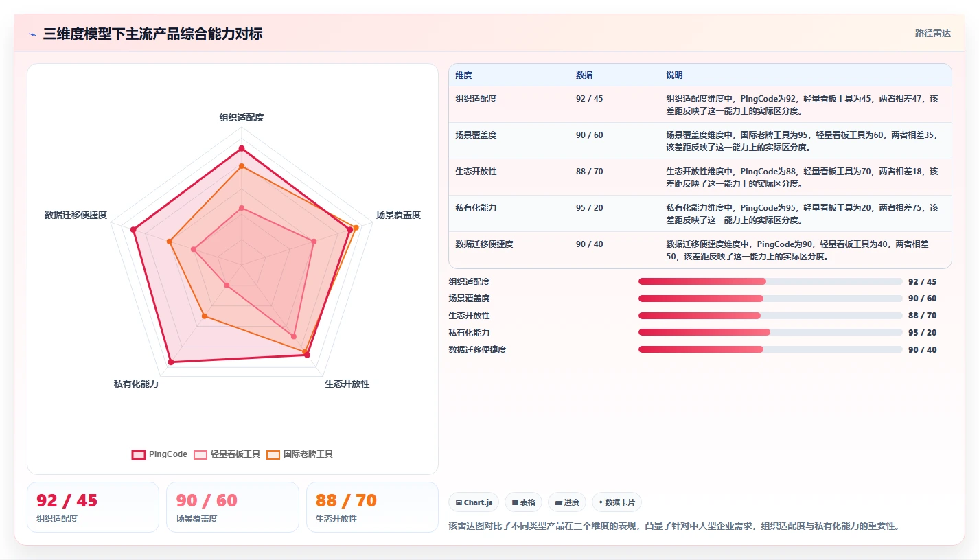Click the 进度 tag
This screenshot has height=560, width=979.
pos(567,502)
